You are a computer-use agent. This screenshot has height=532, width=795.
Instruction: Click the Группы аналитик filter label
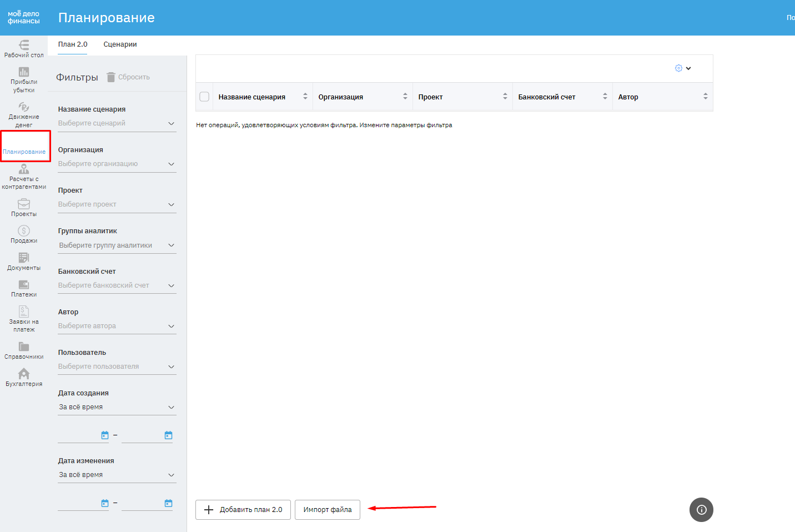tap(88, 231)
